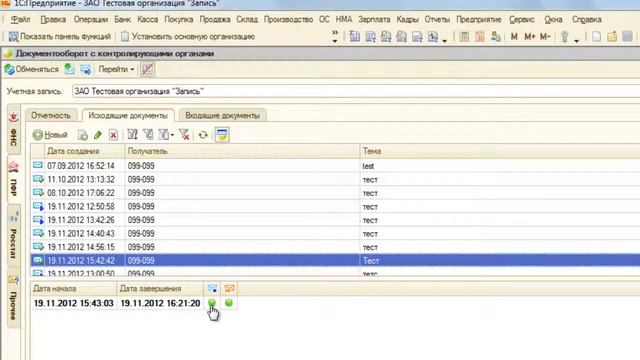
Task: Open the Входящие документы tab
Action: pyautogui.click(x=222, y=116)
